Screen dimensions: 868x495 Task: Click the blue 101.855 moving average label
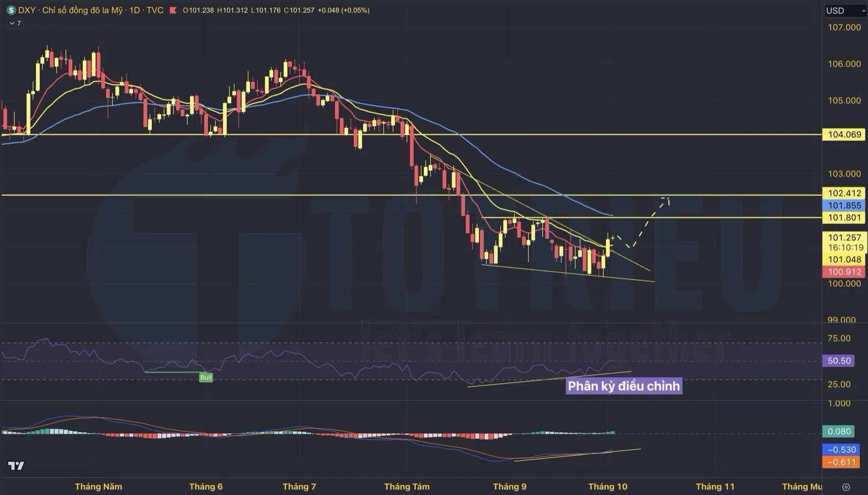click(845, 205)
